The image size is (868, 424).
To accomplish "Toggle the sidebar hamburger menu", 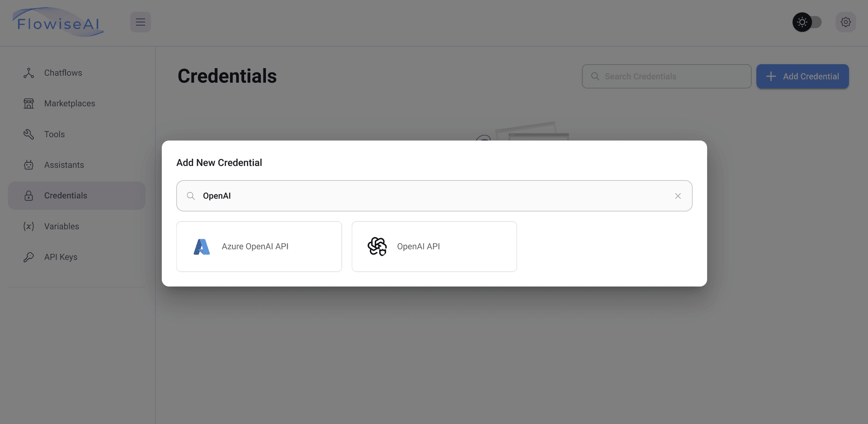I will [141, 22].
